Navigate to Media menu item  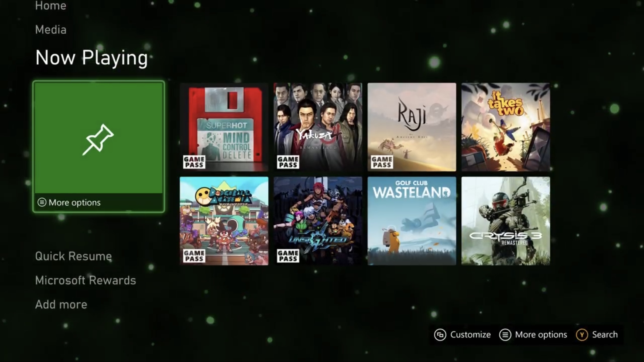[x=51, y=29]
